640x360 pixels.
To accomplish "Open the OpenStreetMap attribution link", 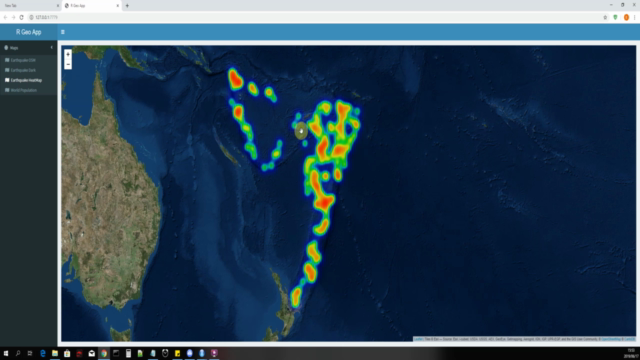I will pos(611,339).
